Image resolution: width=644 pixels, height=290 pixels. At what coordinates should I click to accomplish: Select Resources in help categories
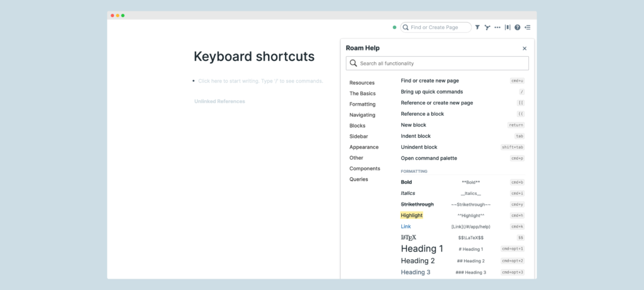tap(362, 82)
